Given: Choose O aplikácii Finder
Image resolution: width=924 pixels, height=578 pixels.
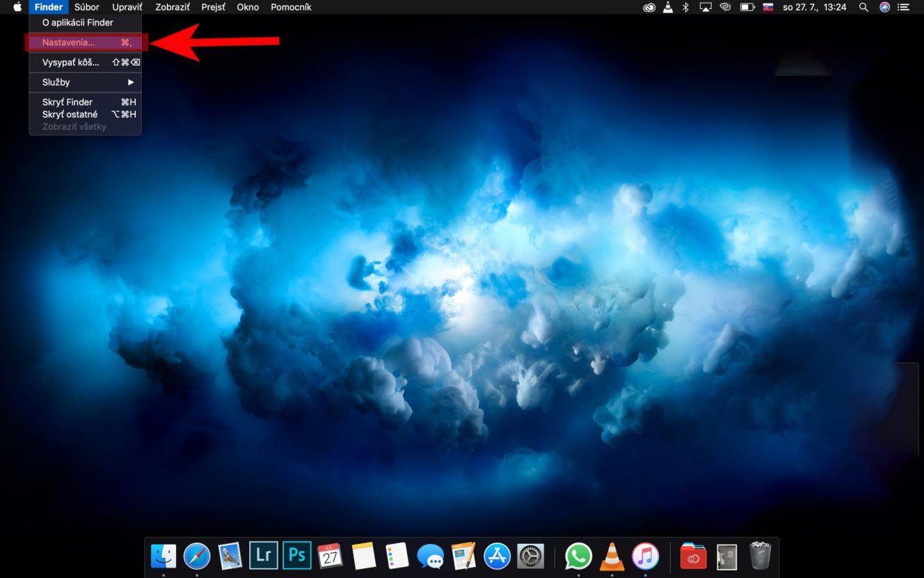Looking at the screenshot, I should tap(85, 22).
